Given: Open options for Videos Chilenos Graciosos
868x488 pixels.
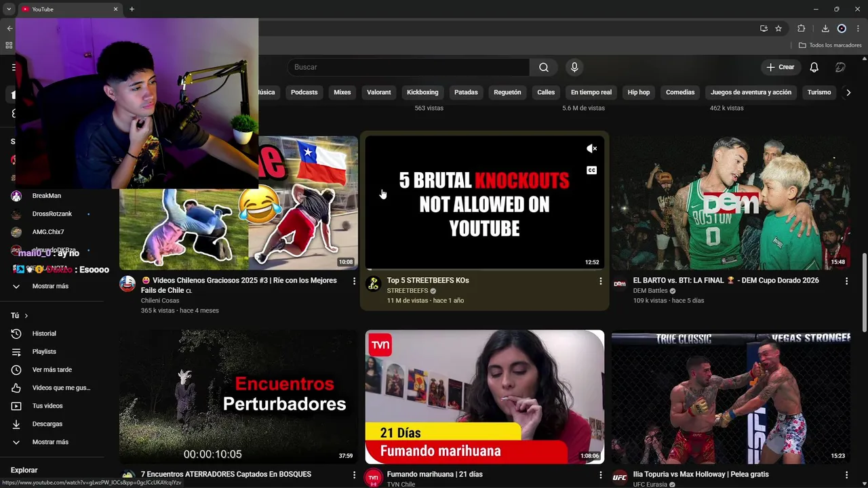Looking at the screenshot, I should (354, 281).
